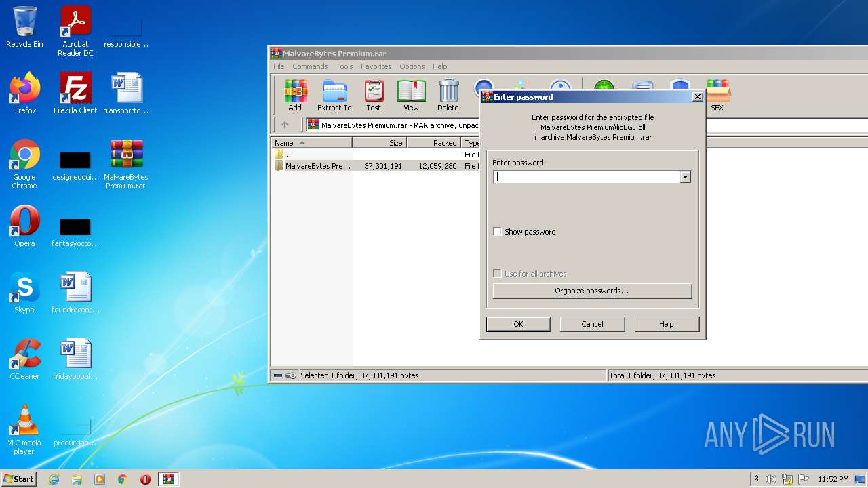Select MalvareBytes Premium.rar desktop file
Image resolution: width=868 pixels, height=488 pixels.
pos(126,165)
